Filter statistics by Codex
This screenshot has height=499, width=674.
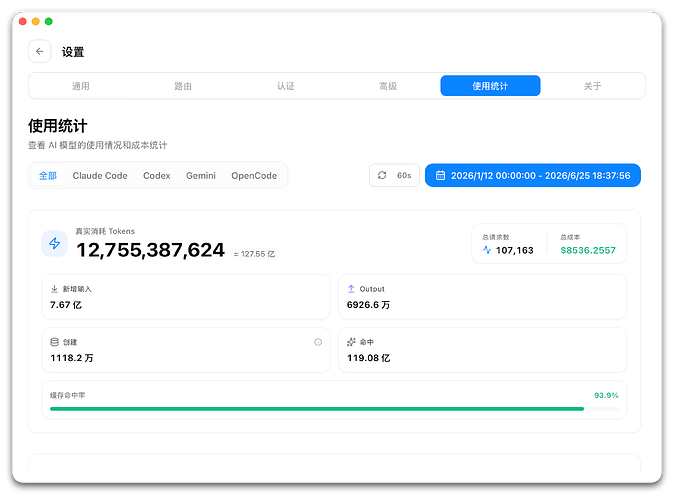pos(156,175)
